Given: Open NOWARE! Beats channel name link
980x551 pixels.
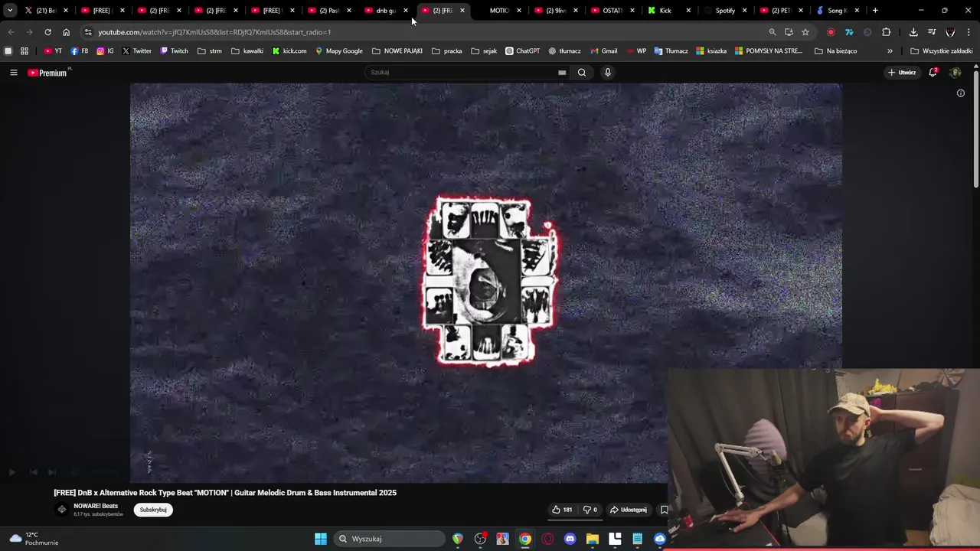Looking at the screenshot, I should pos(96,506).
